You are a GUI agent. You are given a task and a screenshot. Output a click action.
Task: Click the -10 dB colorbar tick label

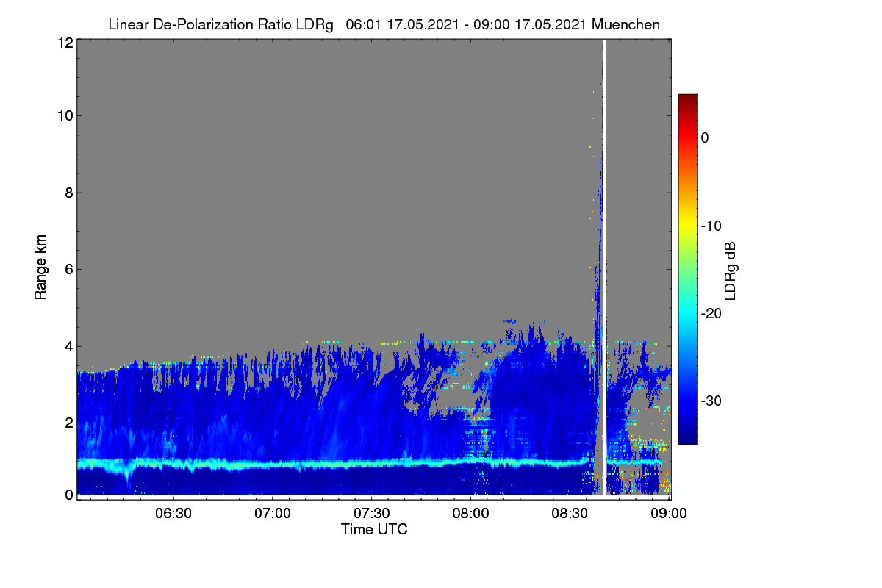[x=710, y=226]
